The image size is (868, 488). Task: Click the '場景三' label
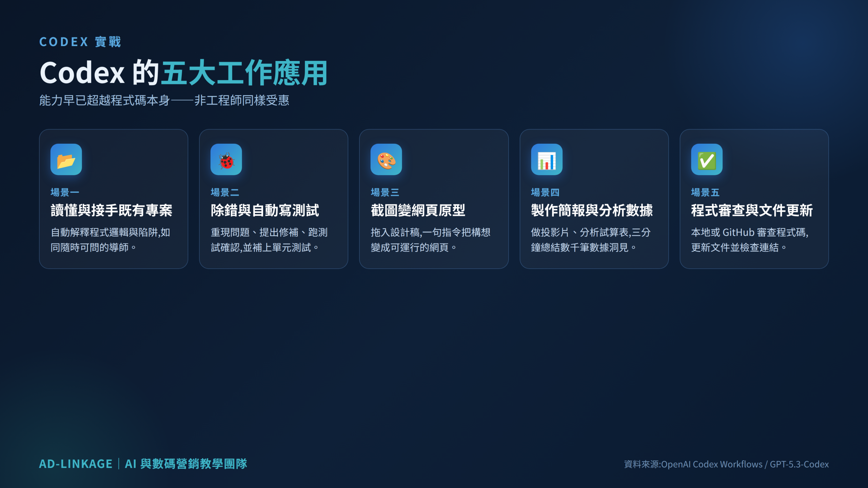point(385,192)
